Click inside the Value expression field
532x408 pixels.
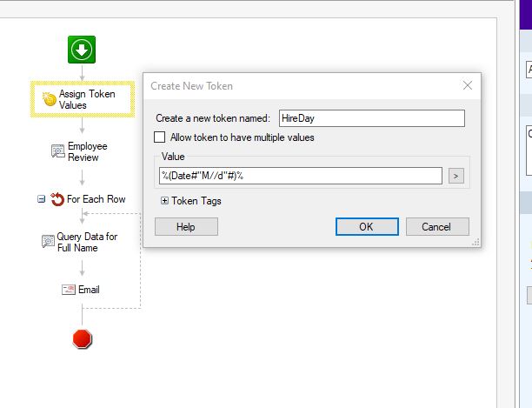click(300, 176)
